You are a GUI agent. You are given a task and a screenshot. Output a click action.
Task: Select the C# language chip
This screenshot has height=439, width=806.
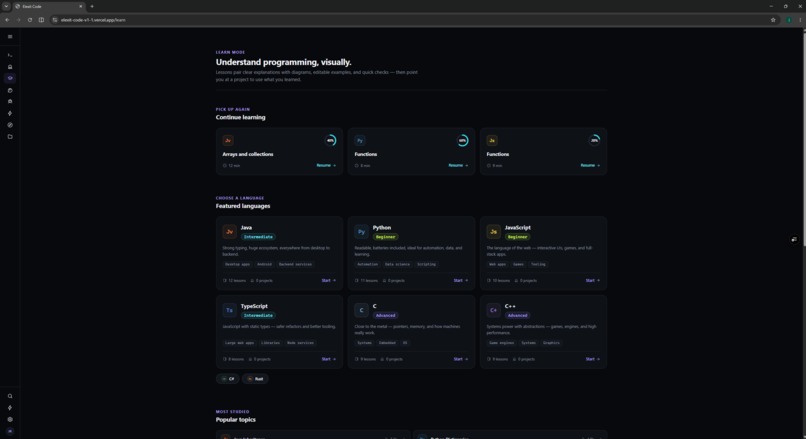228,379
